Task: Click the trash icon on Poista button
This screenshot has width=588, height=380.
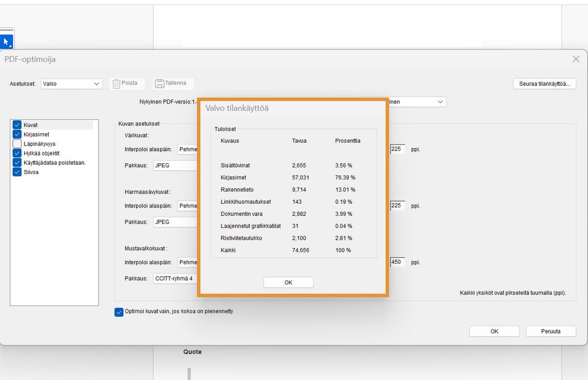Action: (116, 83)
